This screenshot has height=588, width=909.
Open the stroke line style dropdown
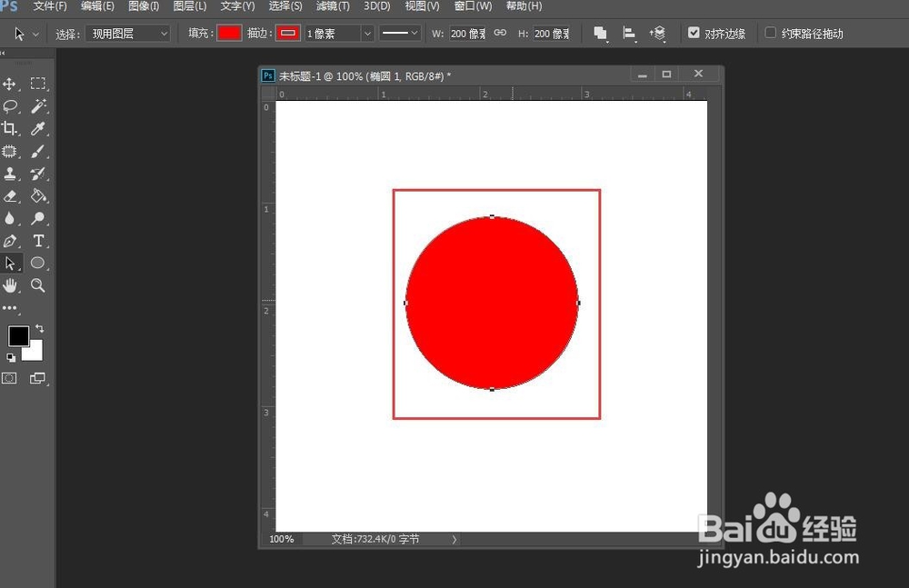click(400, 33)
